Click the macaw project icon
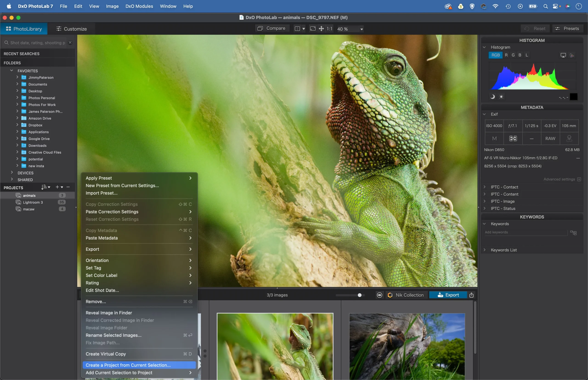The image size is (588, 380). tap(18, 209)
